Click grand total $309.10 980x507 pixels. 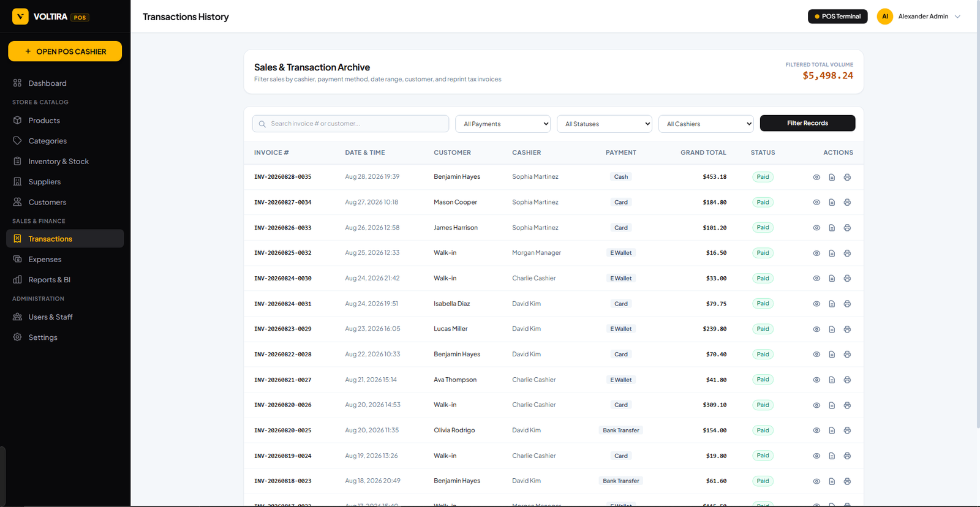click(x=714, y=405)
